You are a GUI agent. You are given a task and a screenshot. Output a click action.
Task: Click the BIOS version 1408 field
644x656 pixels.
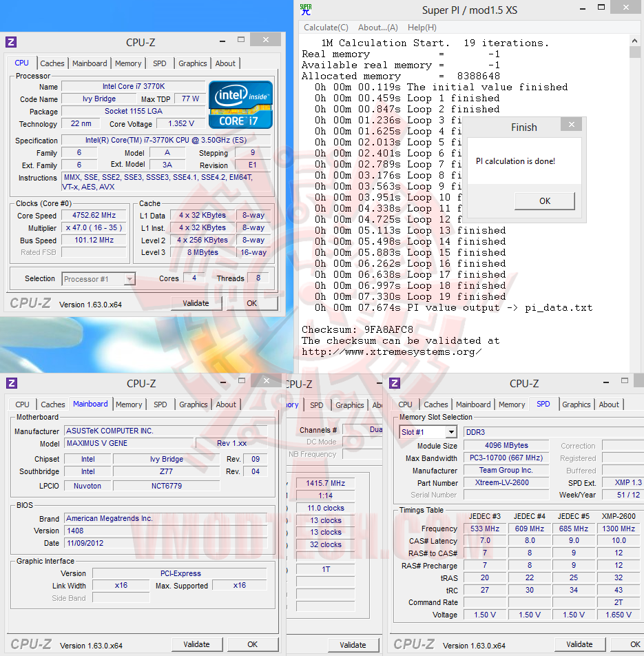click(x=166, y=531)
